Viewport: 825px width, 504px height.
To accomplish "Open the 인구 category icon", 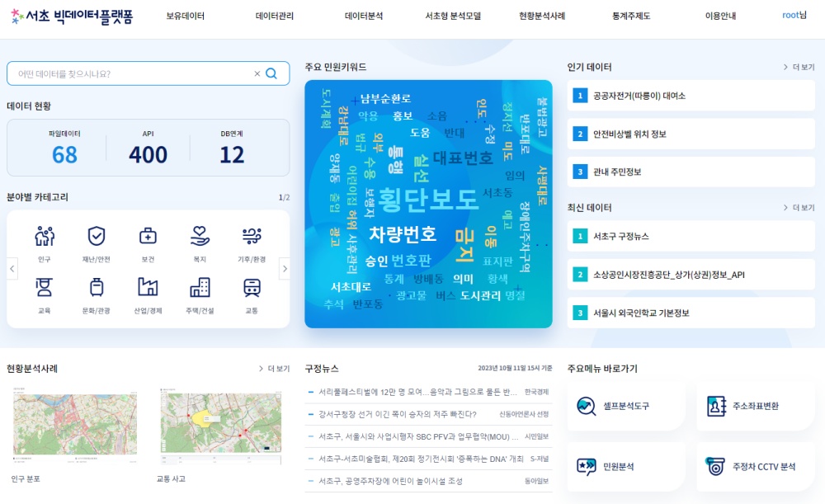I will 45,236.
